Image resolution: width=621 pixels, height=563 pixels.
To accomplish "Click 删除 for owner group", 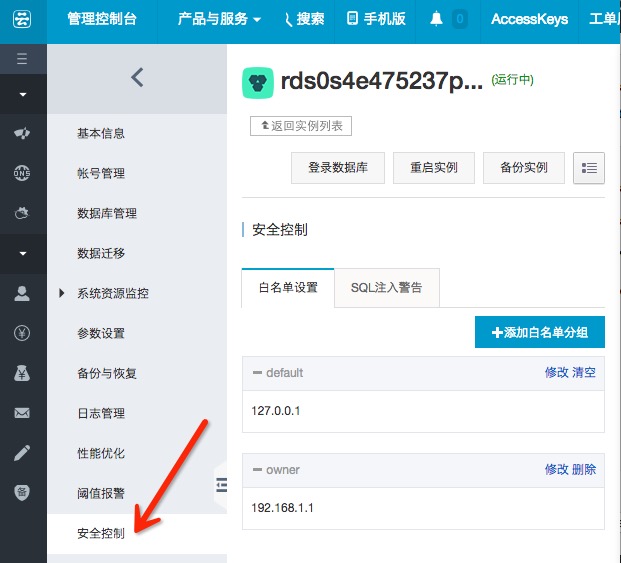I will tap(584, 469).
